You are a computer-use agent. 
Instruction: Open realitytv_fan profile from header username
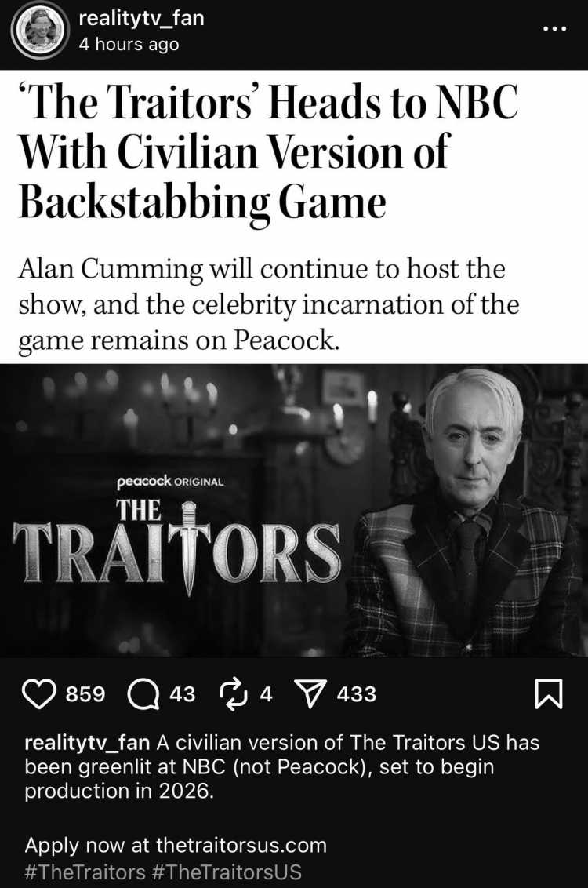pos(141,17)
